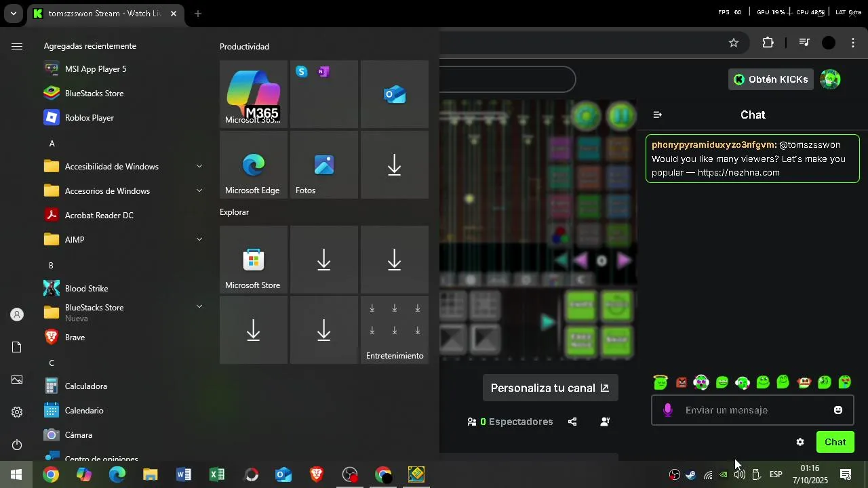
Task: Open Pictures from Start menu sidebar
Action: tap(17, 380)
